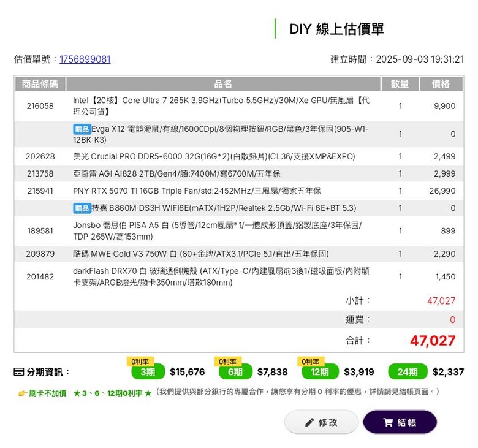The image size is (478, 448).
Task: Click the Intel Core Ultra 7 265K product name
Action: [221, 106]
